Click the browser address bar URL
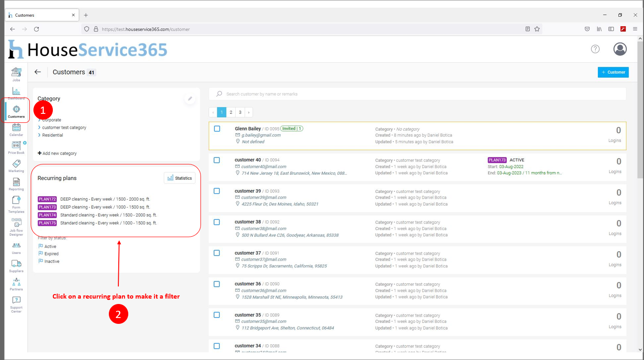The width and height of the screenshot is (644, 360). click(x=145, y=29)
